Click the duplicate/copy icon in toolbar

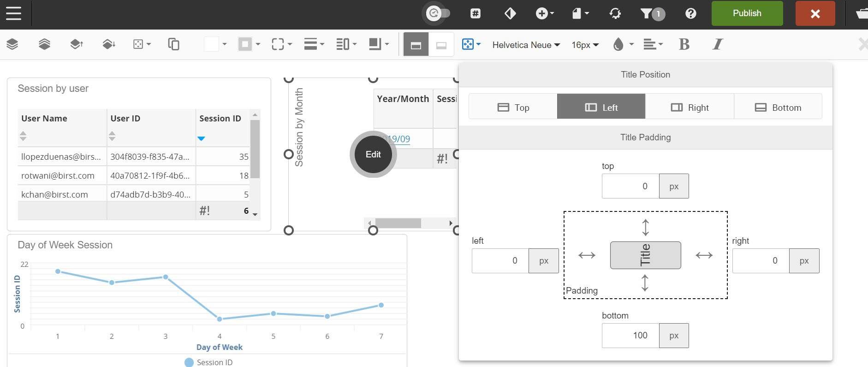click(x=173, y=44)
